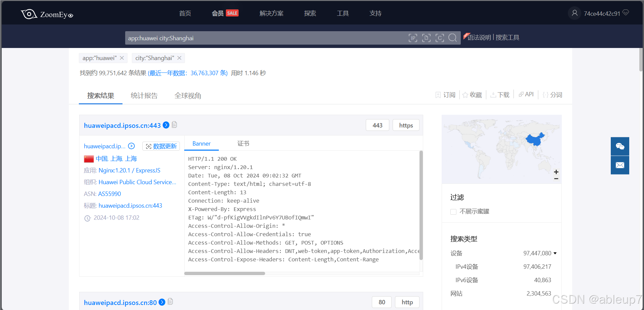Viewport: 644px width, 310px height.
Task: Open 会员 SALE menu item
Action: point(225,13)
